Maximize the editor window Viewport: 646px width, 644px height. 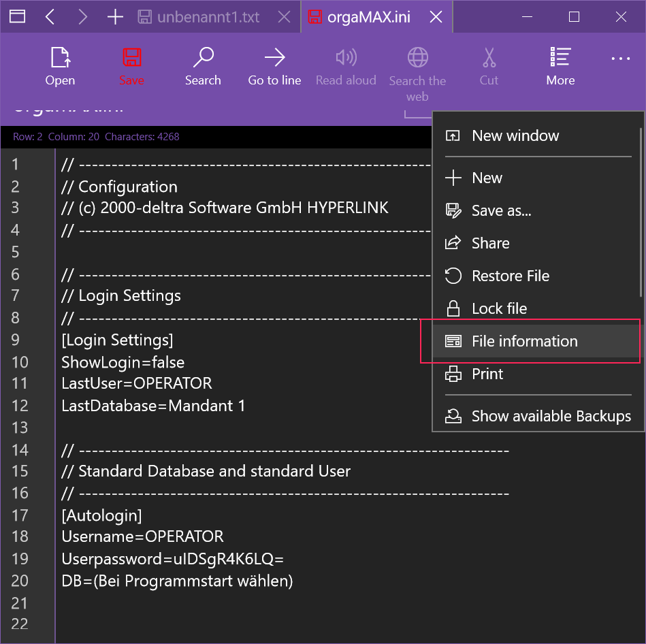click(x=574, y=16)
